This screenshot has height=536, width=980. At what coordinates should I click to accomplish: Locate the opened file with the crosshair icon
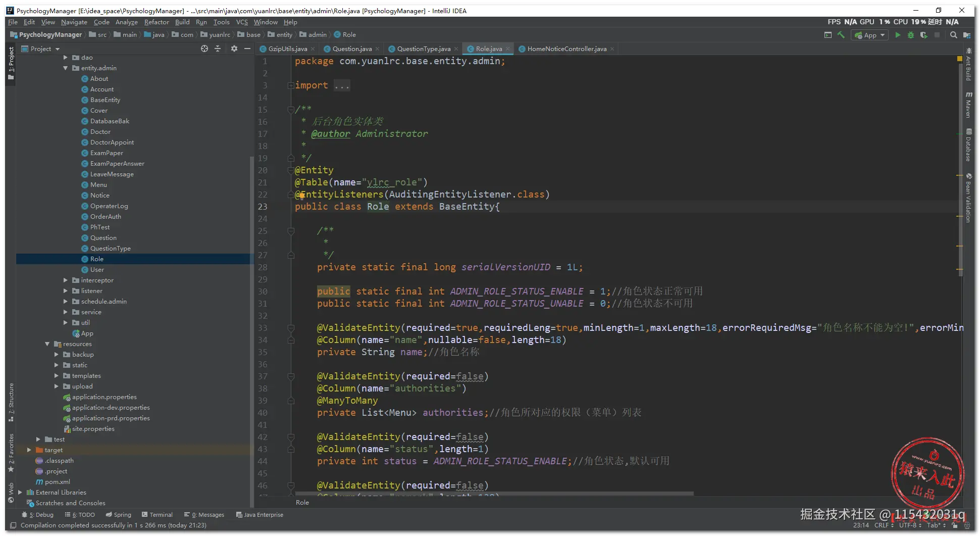click(x=204, y=48)
